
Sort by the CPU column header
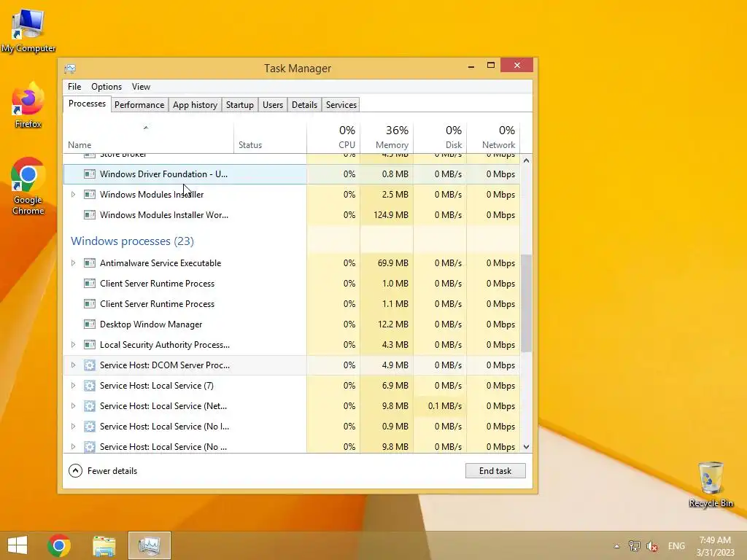333,138
